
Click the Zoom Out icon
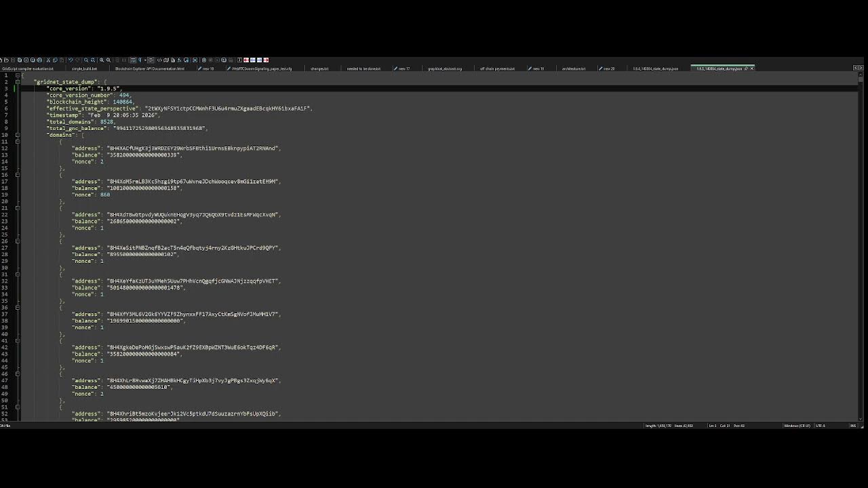[x=108, y=60]
